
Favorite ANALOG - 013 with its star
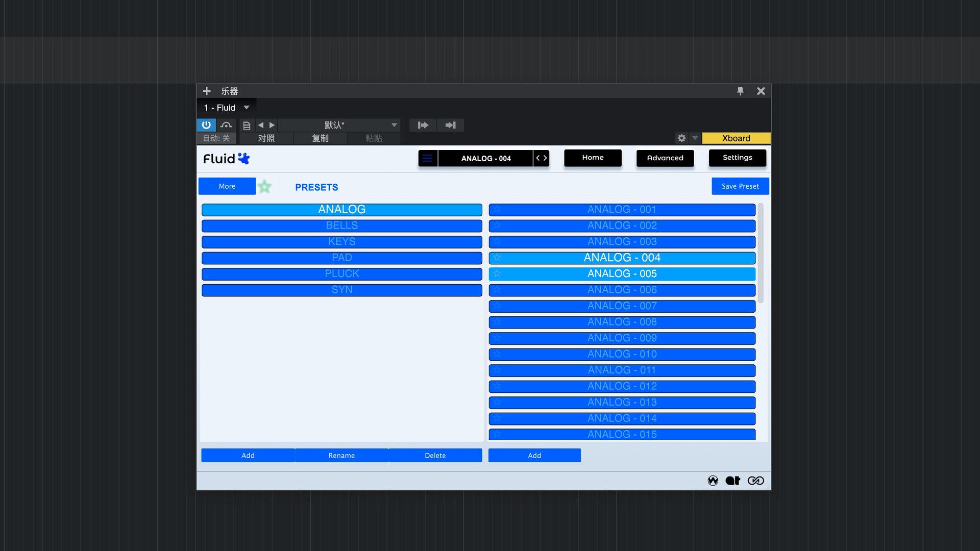497,402
